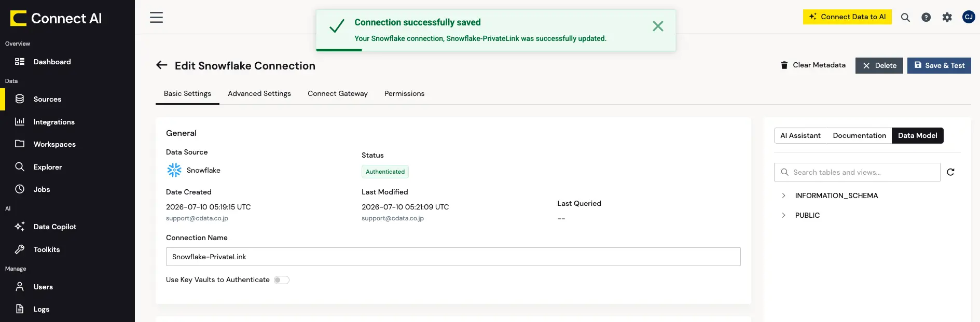Image resolution: width=980 pixels, height=322 pixels.
Task: Refresh the data model tables list
Action: click(x=950, y=172)
